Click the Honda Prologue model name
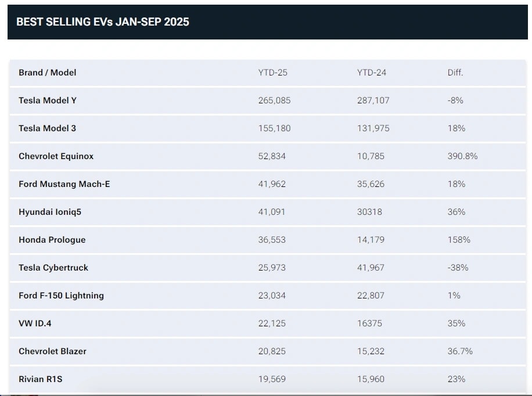532x396 pixels. [x=52, y=240]
